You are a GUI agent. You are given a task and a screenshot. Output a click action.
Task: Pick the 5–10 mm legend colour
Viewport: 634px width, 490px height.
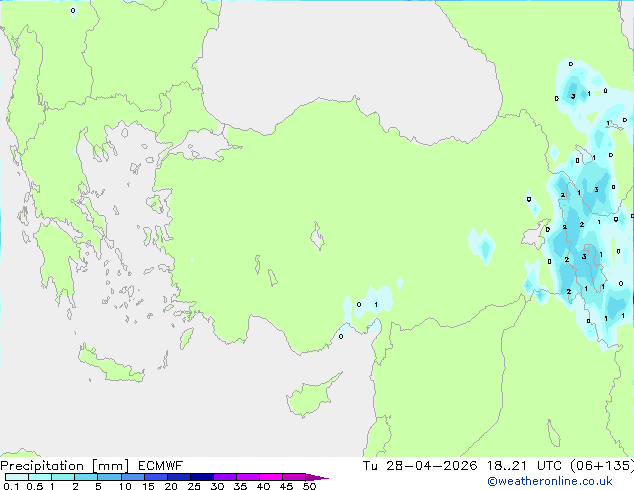click(109, 477)
